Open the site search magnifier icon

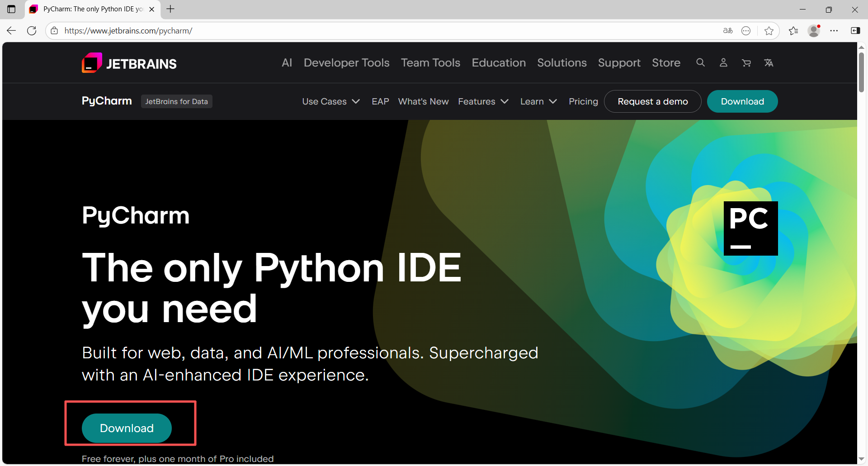coord(700,62)
